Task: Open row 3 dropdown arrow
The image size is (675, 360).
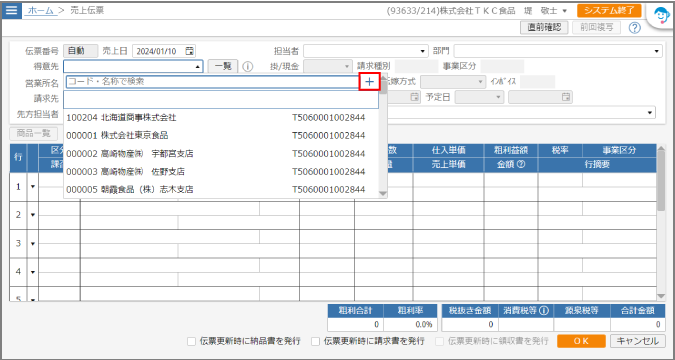Action: tap(33, 244)
